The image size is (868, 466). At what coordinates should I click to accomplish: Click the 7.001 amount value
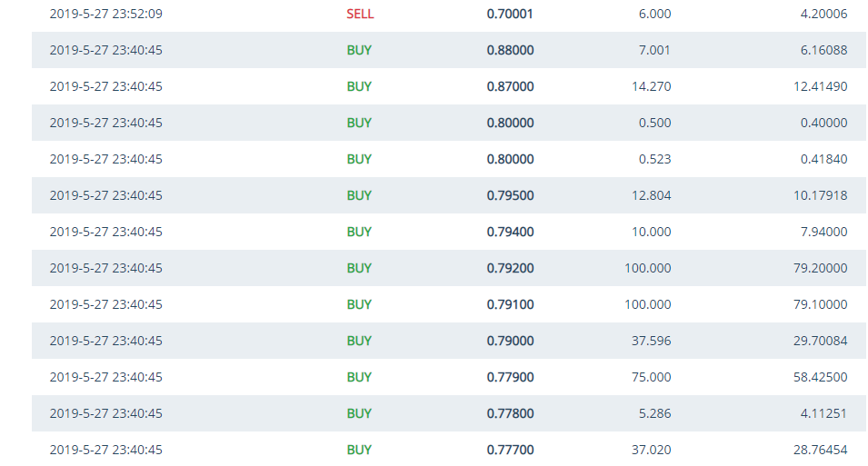pyautogui.click(x=654, y=51)
